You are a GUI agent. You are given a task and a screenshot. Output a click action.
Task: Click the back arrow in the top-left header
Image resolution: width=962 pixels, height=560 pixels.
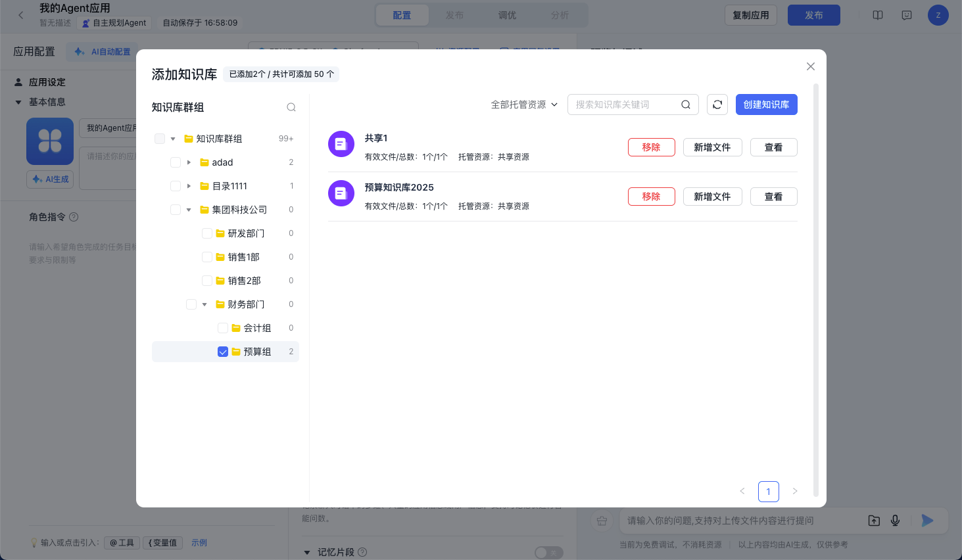point(21,15)
